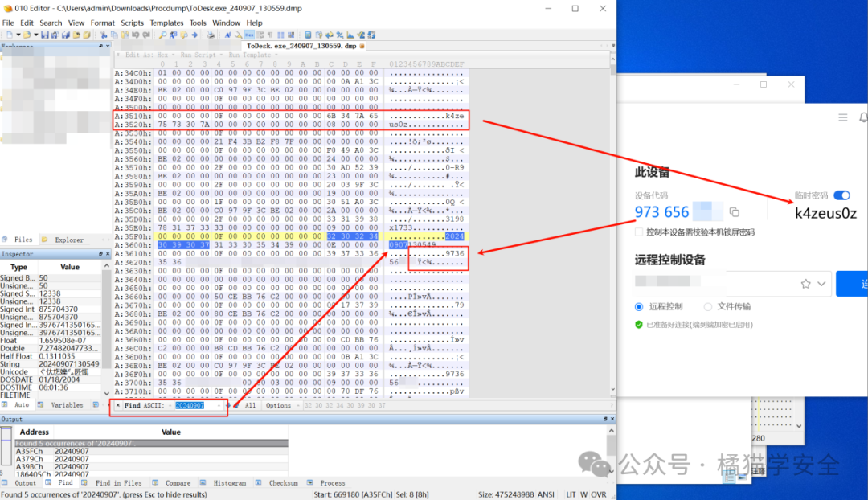The image size is (868, 500).
Task: Open the Templates menu
Action: (x=166, y=23)
